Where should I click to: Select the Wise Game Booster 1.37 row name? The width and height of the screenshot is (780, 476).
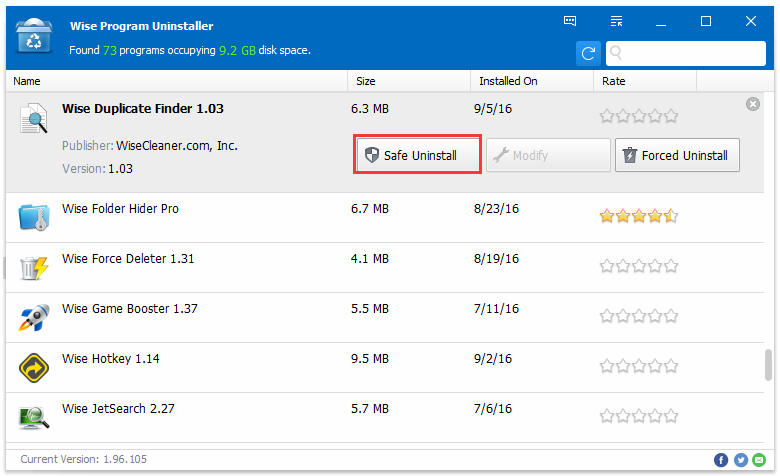click(129, 309)
